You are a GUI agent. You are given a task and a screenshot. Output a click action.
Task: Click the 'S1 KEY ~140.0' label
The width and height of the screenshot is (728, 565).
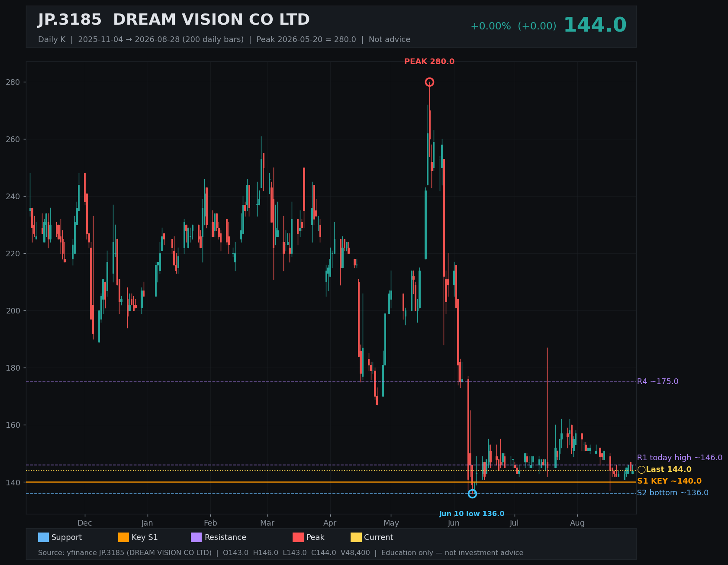click(x=669, y=481)
